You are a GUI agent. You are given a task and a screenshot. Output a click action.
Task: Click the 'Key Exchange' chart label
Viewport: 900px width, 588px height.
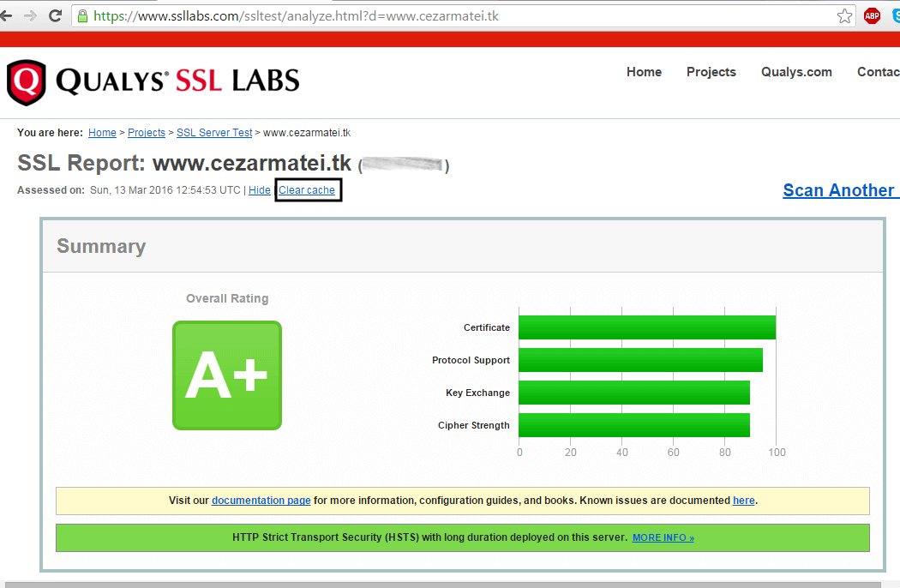[x=477, y=393]
